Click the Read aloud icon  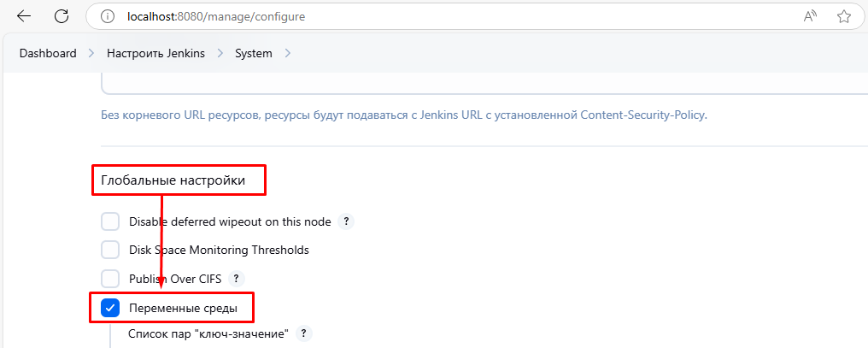[811, 16]
